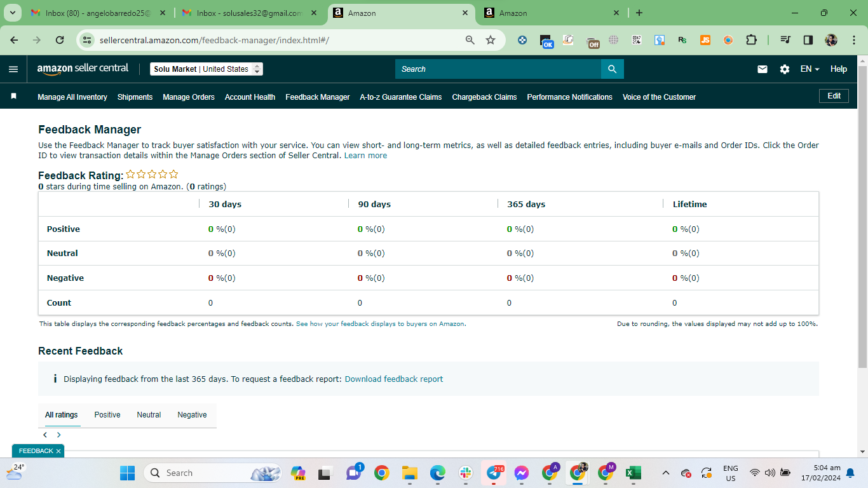Viewport: 868px width, 488px height.
Task: Open Chrome three-dot menu
Action: pyautogui.click(x=853, y=40)
